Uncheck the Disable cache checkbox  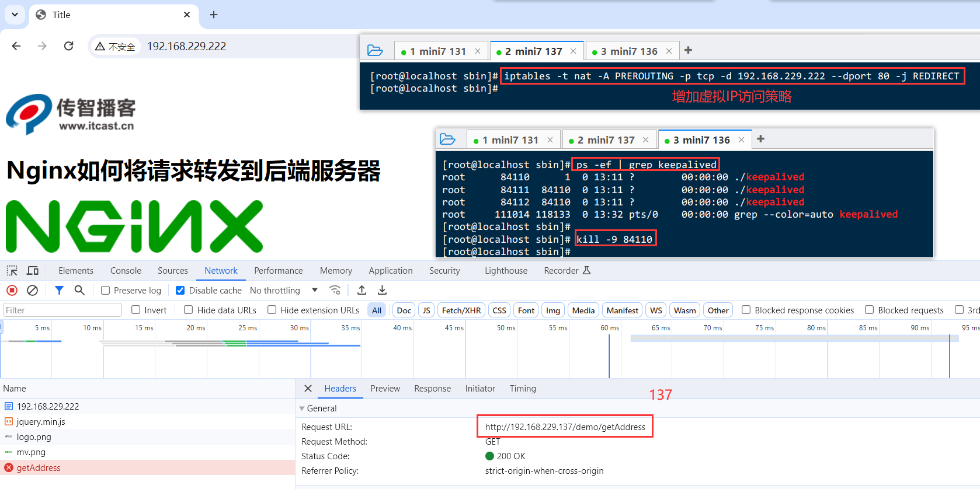[x=180, y=291]
